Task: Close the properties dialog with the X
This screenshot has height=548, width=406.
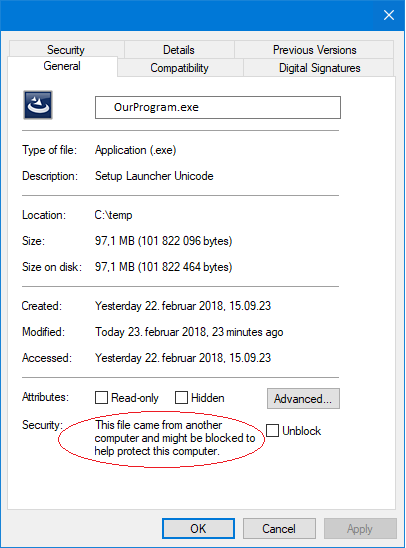Action: click(x=389, y=15)
